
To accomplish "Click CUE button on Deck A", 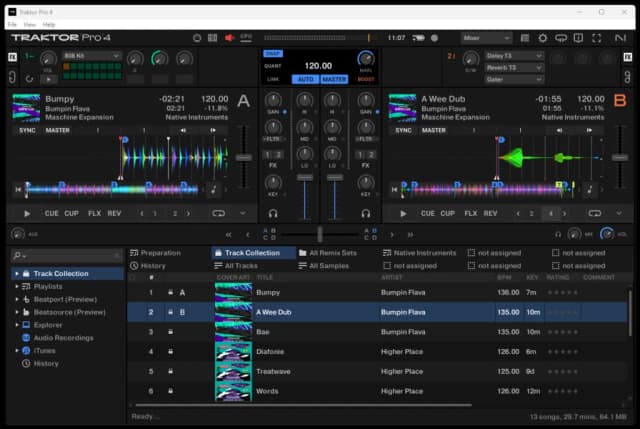I will (x=51, y=213).
